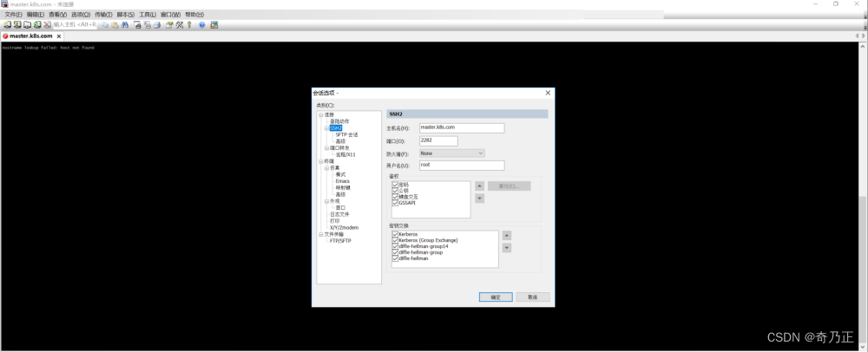Close the 会话选项 dialog with its X
This screenshot has height=352, width=868.
pyautogui.click(x=548, y=93)
